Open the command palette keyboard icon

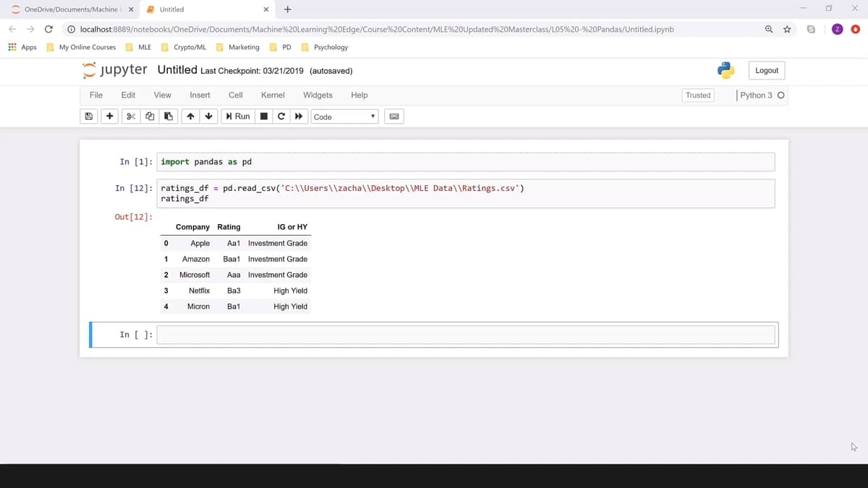click(x=393, y=116)
